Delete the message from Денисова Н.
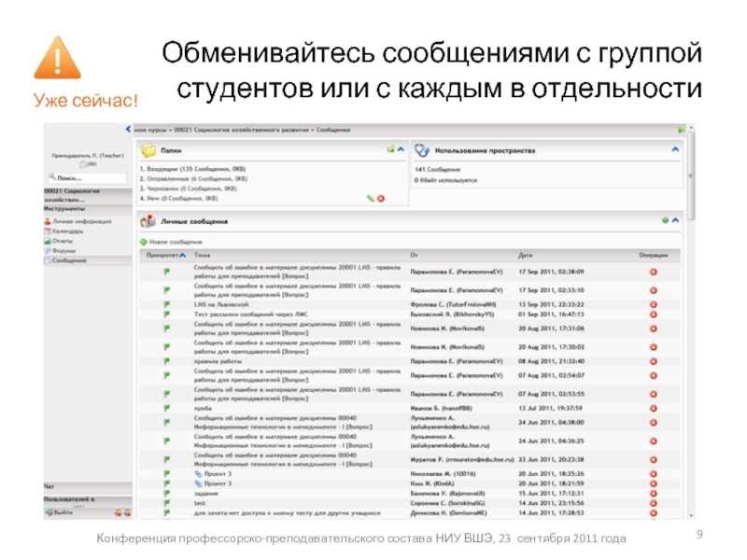The image size is (747, 560). (x=653, y=513)
